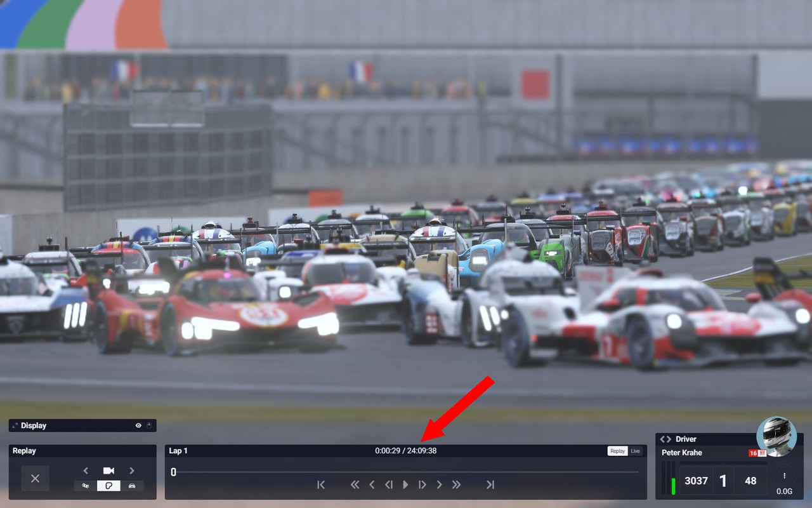Click the middle of the replay timeline bar
The height and width of the screenshot is (508, 812).
click(405, 472)
